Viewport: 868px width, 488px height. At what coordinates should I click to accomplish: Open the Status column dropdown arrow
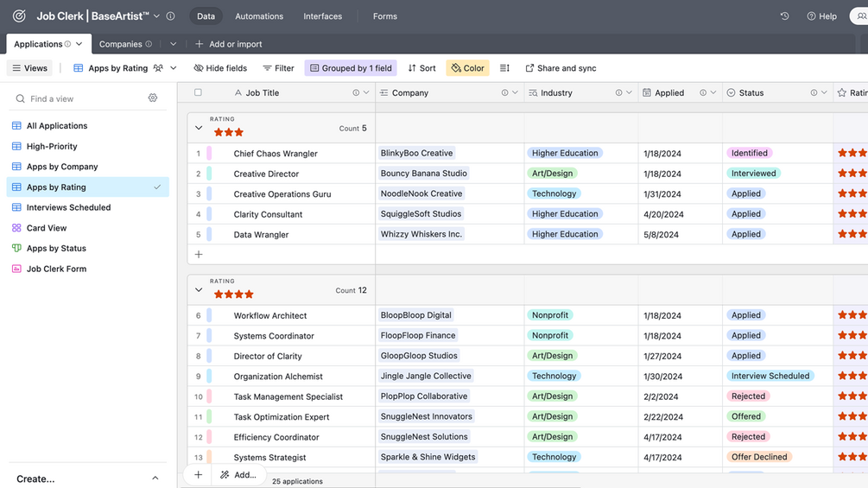pyautogui.click(x=824, y=92)
